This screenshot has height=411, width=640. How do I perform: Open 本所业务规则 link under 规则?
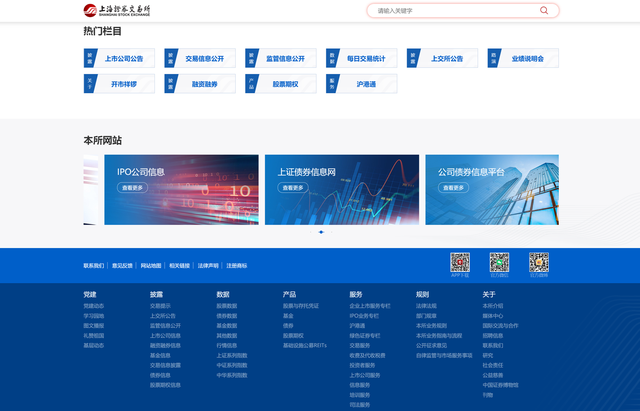431,326
